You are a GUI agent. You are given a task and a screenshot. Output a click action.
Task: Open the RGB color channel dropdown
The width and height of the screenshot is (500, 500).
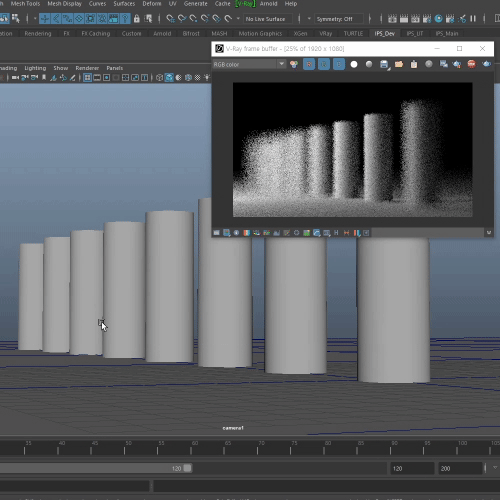coord(249,64)
